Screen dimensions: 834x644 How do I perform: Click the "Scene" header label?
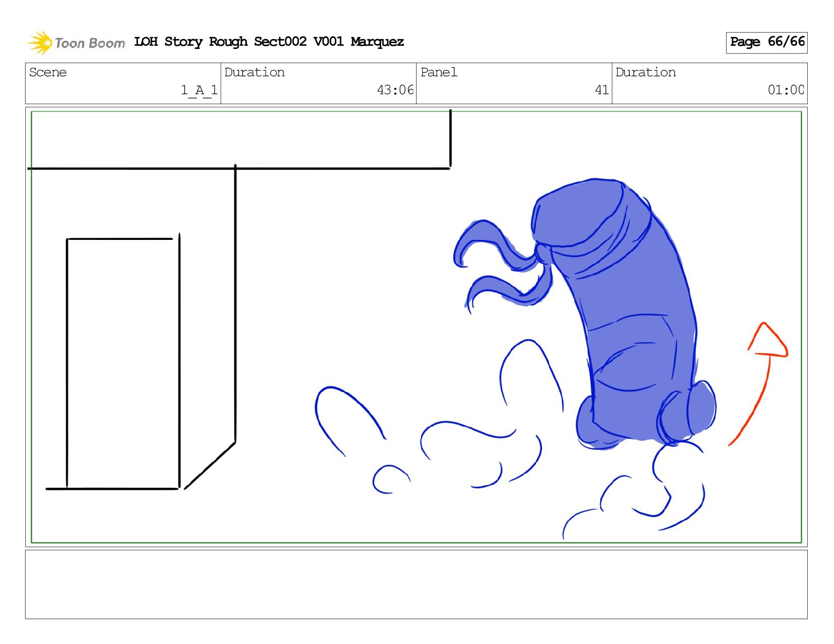pyautogui.click(x=48, y=73)
